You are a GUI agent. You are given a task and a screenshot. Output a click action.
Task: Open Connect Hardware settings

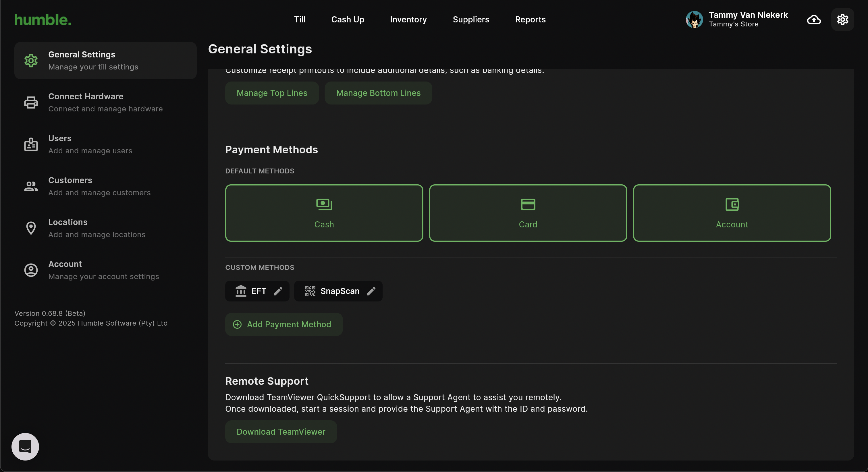click(105, 102)
